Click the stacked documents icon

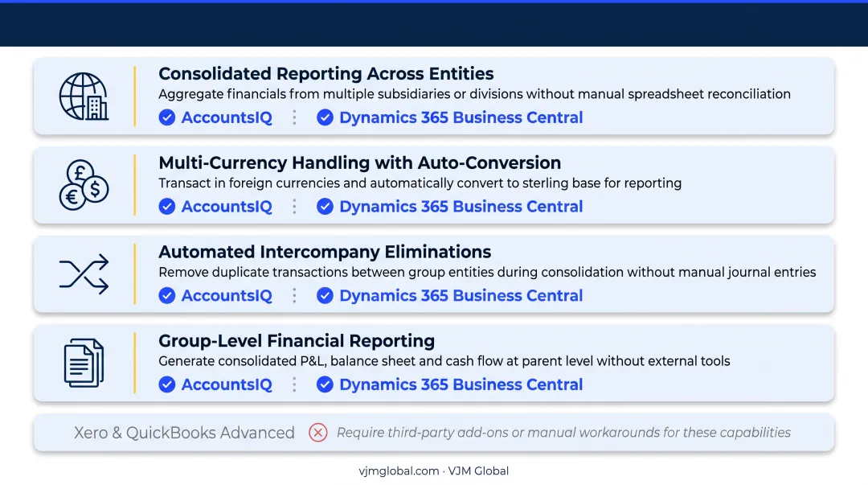coord(84,363)
